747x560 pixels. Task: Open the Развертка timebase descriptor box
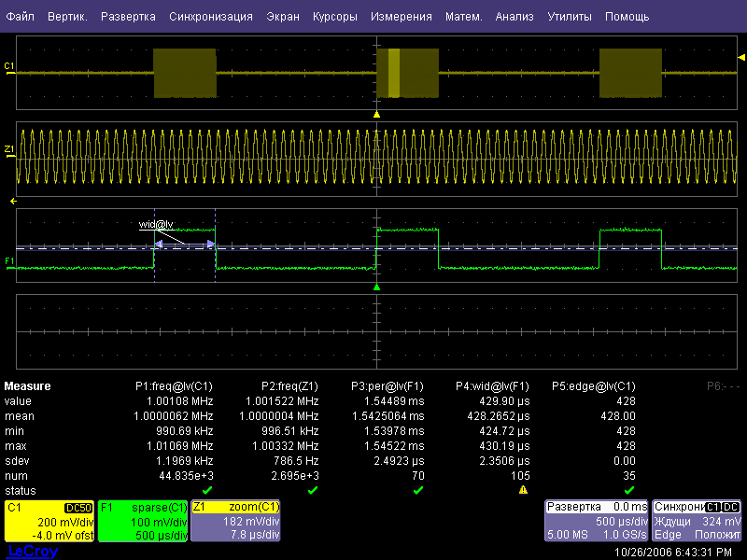596,521
